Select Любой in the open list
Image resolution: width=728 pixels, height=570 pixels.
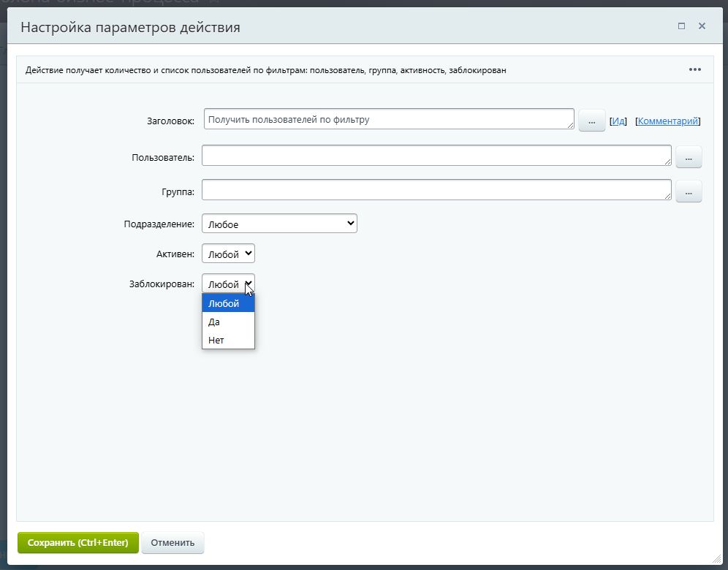228,303
